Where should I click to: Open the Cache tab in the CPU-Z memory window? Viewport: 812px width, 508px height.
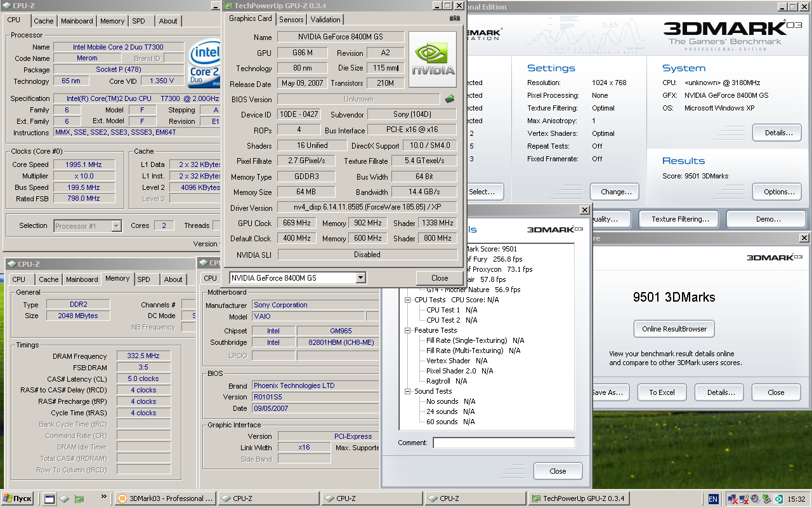[x=49, y=279]
